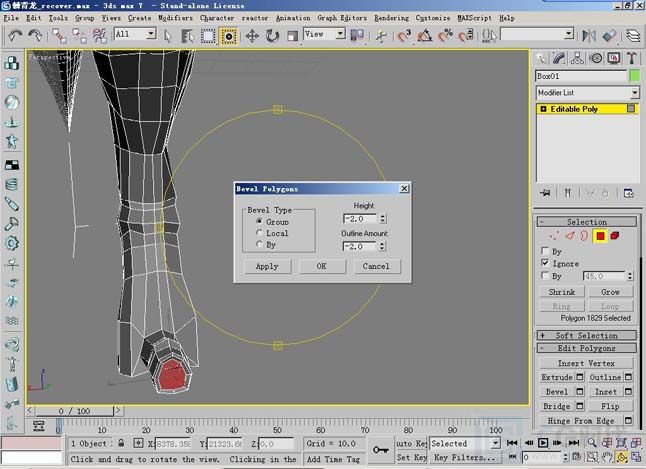This screenshot has height=469, width=646.
Task: Expand the Editable Poly stack entry
Action: pyautogui.click(x=543, y=109)
